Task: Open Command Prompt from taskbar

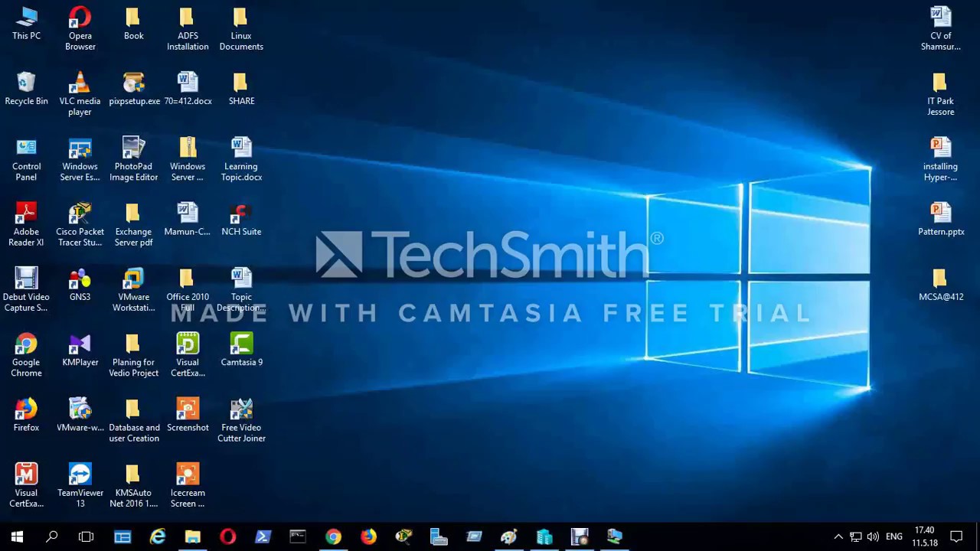Action: 298,536
